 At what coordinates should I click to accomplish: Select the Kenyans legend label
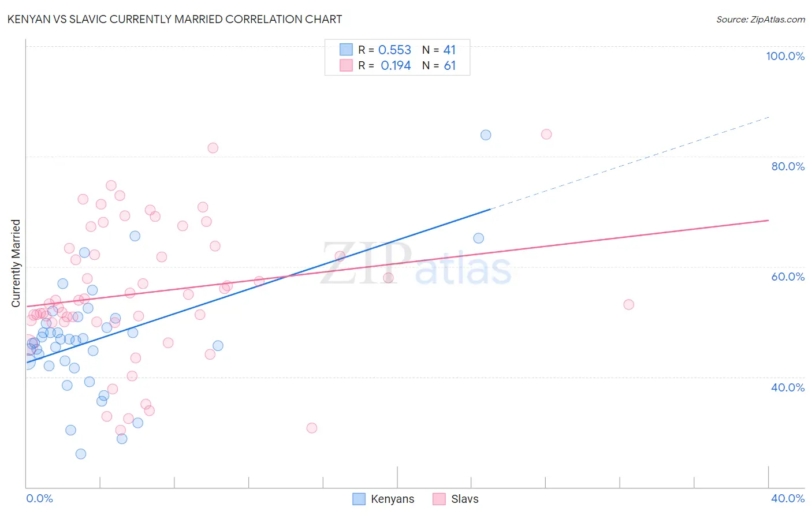coord(393,499)
